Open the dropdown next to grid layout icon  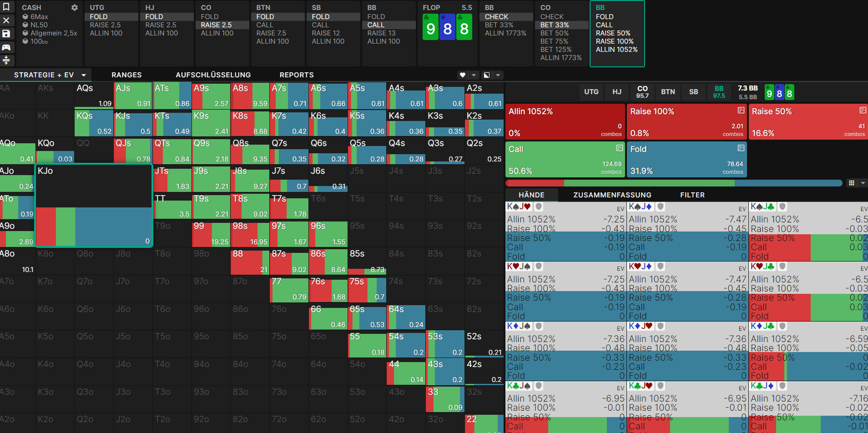(x=863, y=183)
